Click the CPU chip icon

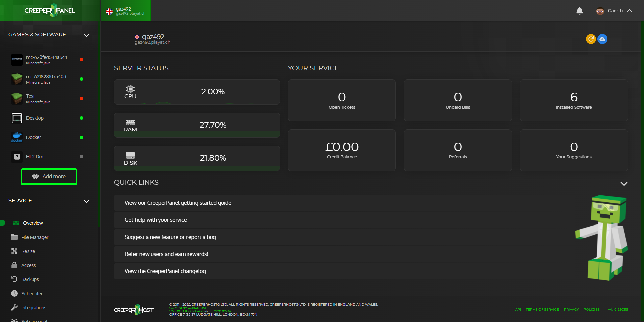tap(130, 89)
